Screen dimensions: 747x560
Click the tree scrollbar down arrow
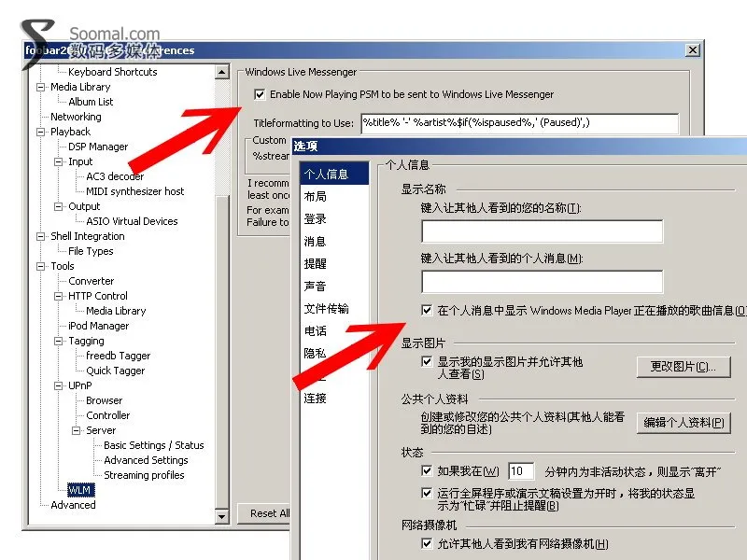click(x=222, y=516)
